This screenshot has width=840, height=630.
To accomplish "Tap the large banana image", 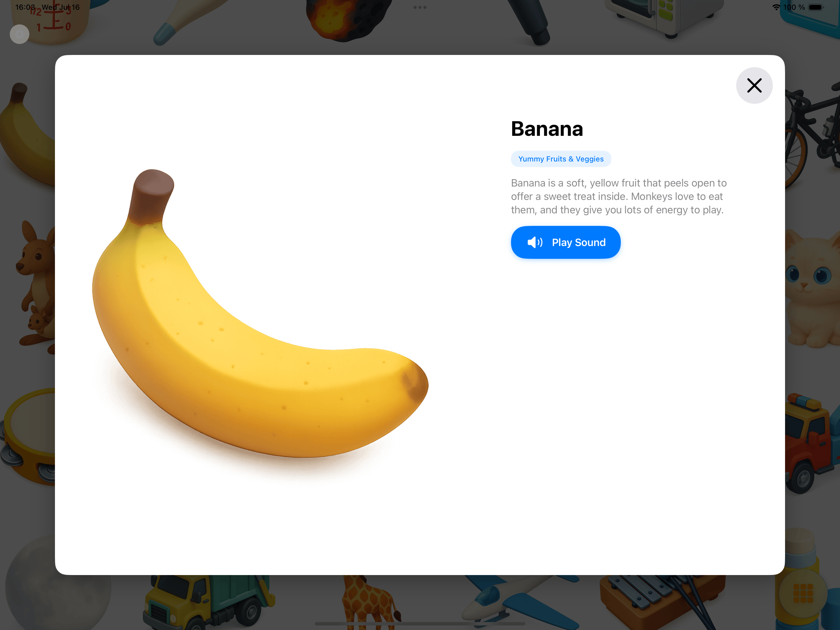I will pos(260,313).
